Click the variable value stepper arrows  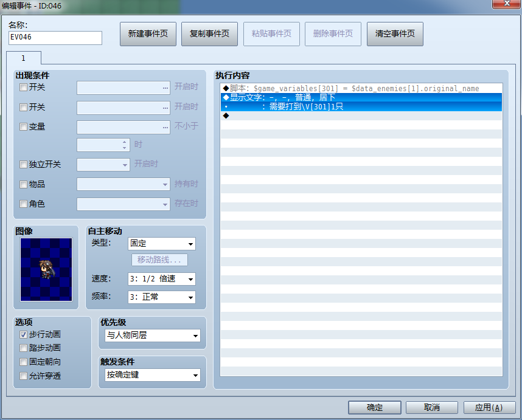click(x=124, y=145)
